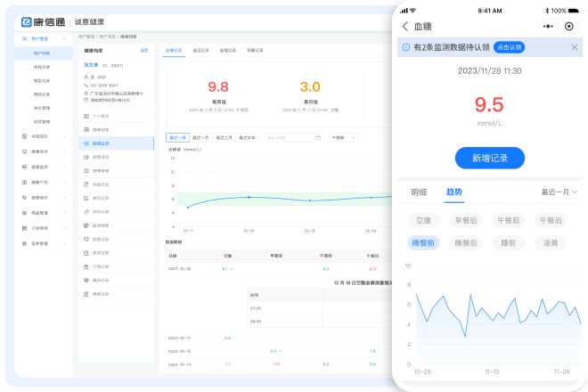Click the 健康咨询 chat icon in left navigation
This screenshot has width=588, height=392.
[x=24, y=151]
